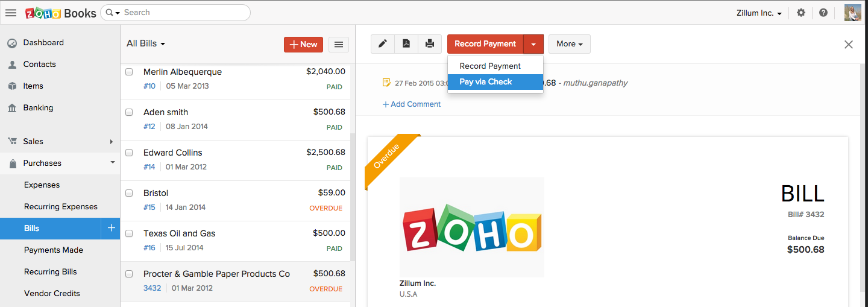868x307 pixels.
Task: Open settings gear icon in header
Action: (801, 13)
